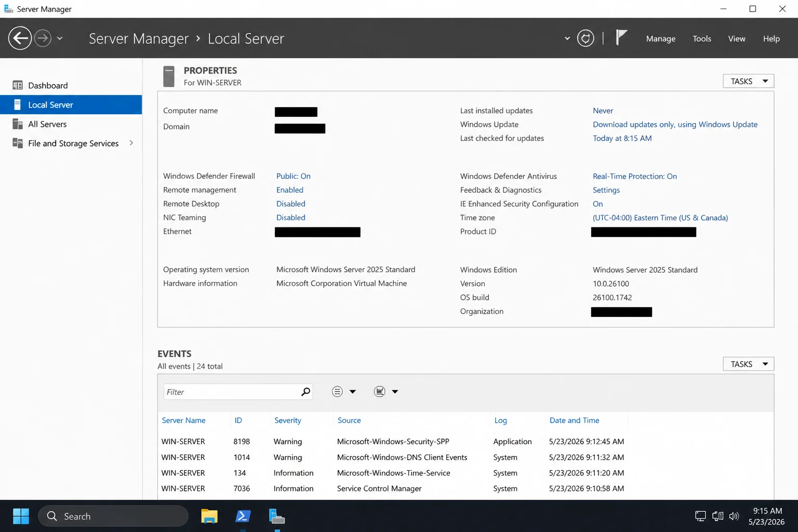Click the volume speaker tray icon
798x532 pixels.
734,516
